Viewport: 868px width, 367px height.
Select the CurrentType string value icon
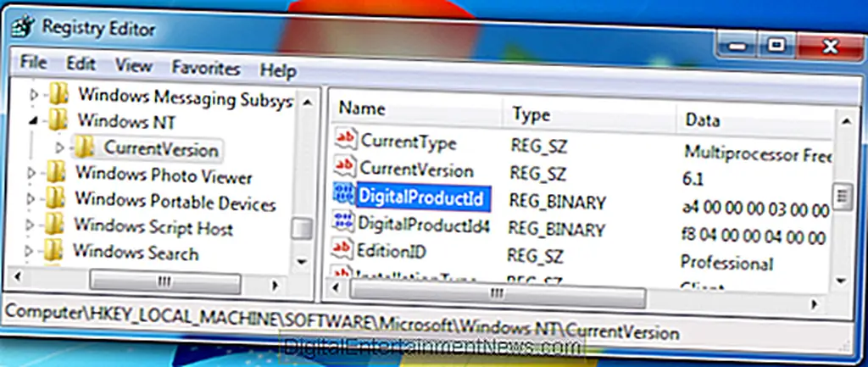pos(346,141)
